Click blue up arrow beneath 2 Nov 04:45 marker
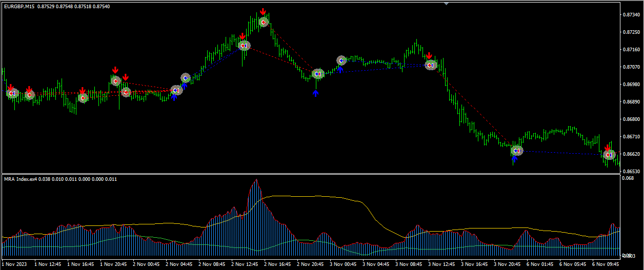 click(x=174, y=97)
